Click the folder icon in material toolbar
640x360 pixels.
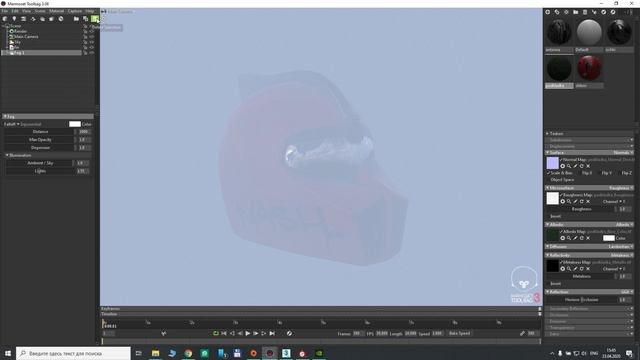pyautogui.click(x=576, y=12)
